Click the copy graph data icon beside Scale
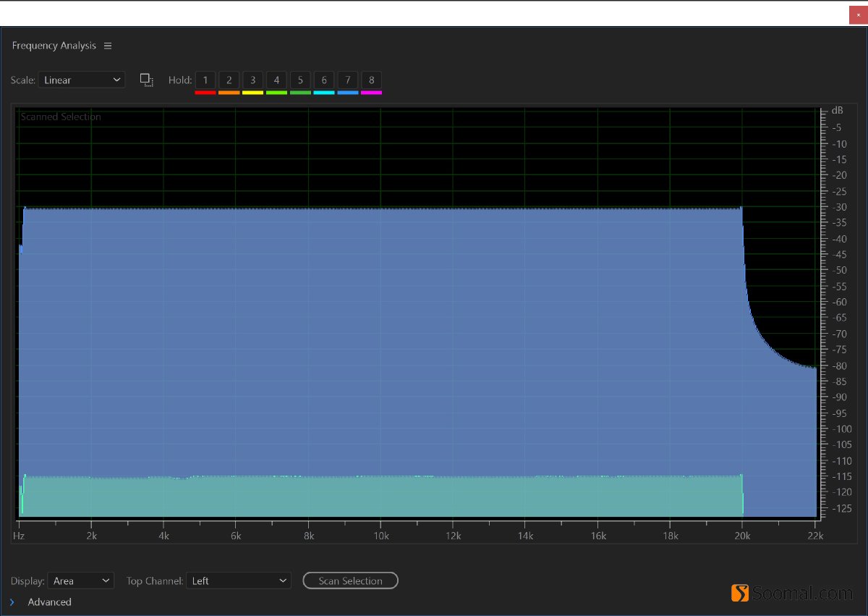 147,80
